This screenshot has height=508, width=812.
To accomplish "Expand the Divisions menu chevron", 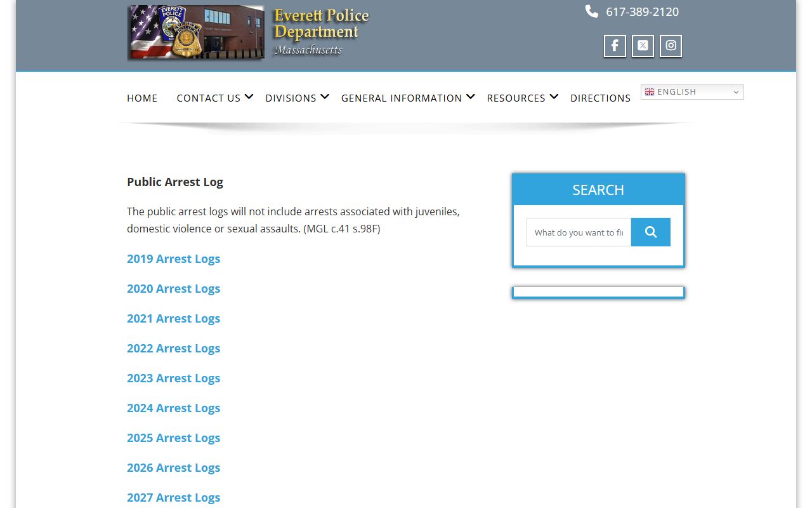I will pos(325,97).
